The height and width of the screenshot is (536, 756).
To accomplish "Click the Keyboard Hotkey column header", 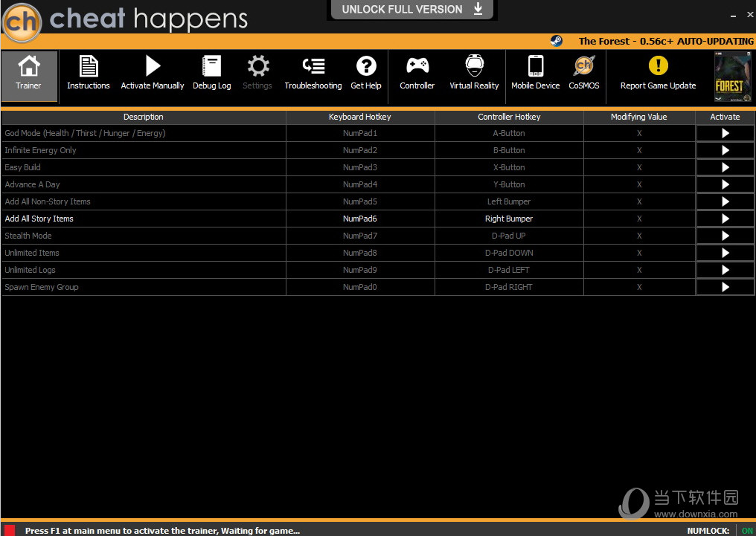I will 360,117.
